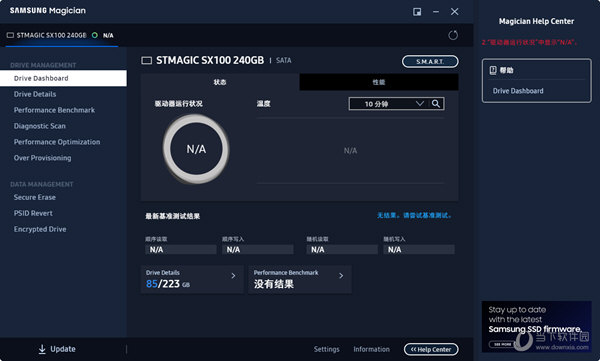Click the SATA interface label
Screen dimensions: 600x361
(284, 60)
